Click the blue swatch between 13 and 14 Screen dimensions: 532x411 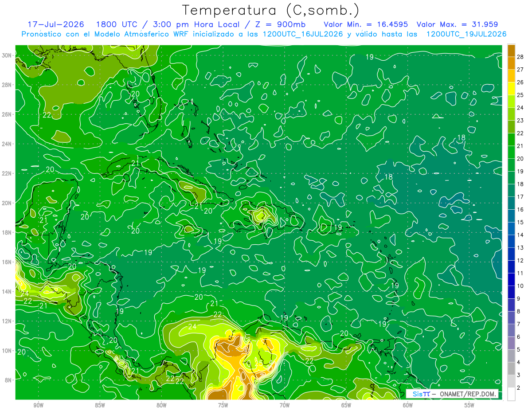coord(511,241)
